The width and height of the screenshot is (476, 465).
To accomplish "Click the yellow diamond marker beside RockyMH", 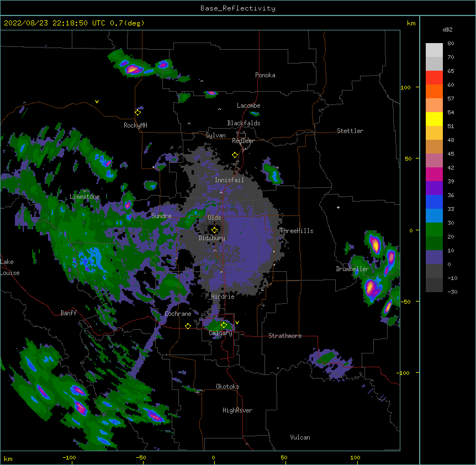I will 138,113.
